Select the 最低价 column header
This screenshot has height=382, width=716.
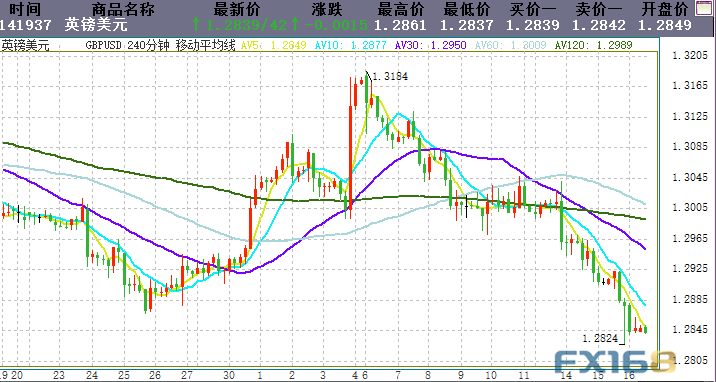click(x=467, y=9)
